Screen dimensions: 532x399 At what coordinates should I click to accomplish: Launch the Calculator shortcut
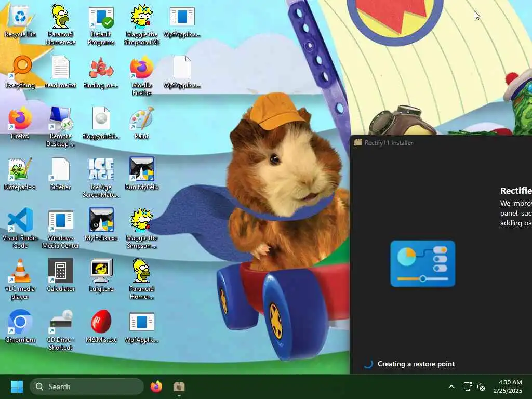(x=60, y=275)
